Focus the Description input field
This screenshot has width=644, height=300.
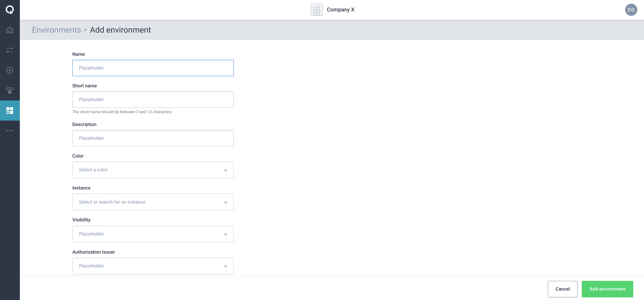(153, 138)
